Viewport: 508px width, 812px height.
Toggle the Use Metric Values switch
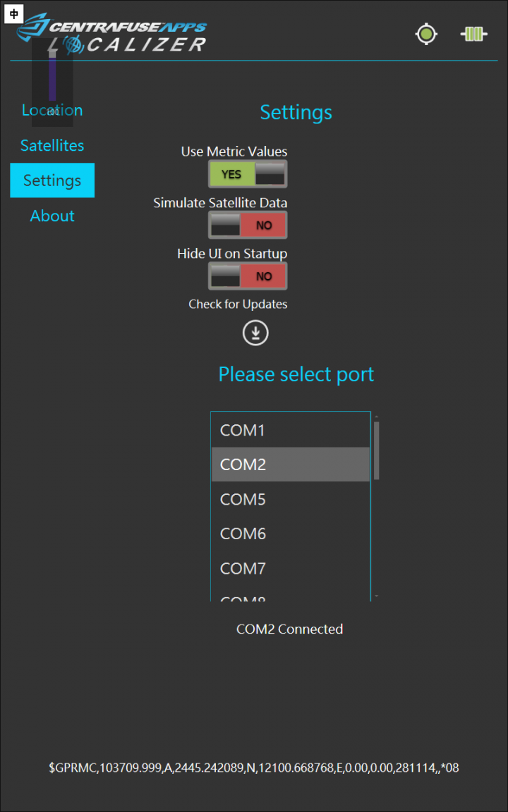click(248, 174)
